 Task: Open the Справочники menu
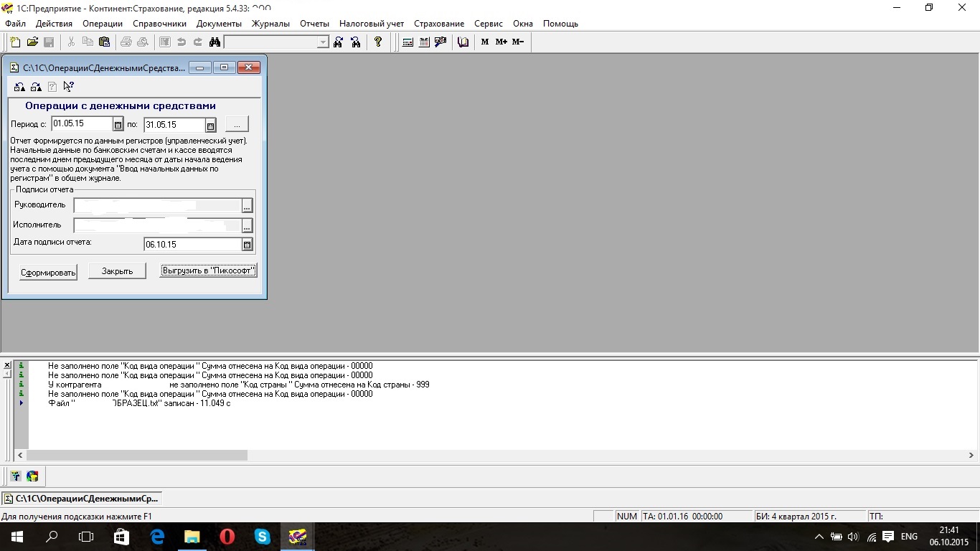click(x=159, y=24)
